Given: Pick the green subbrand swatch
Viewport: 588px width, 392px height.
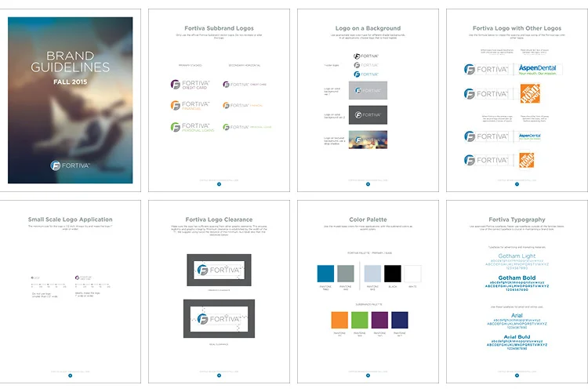Looking at the screenshot, I should click(360, 320).
